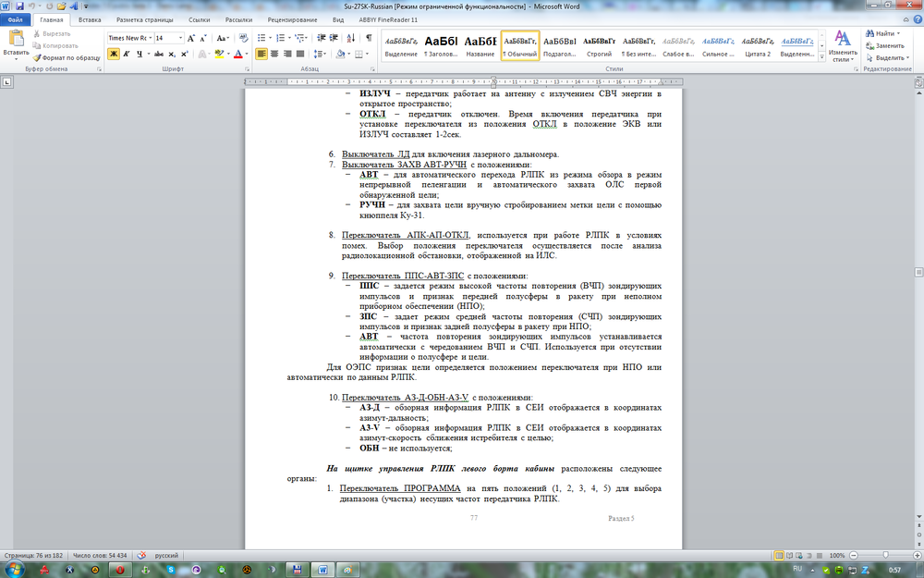This screenshot has height=578, width=924.
Task: Open file via quick access folder icon
Action: [61, 6]
